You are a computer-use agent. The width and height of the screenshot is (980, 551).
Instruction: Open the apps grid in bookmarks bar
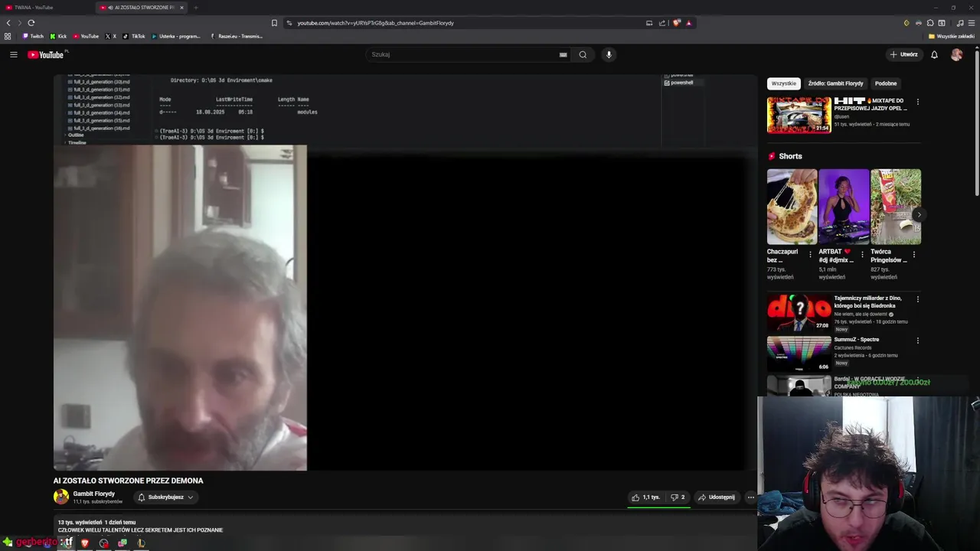pos(8,36)
